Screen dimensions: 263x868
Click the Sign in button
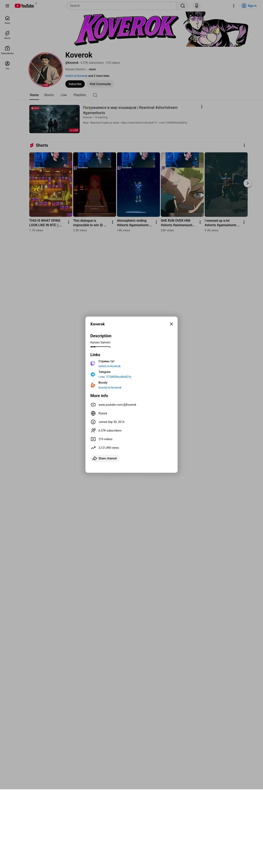click(249, 6)
